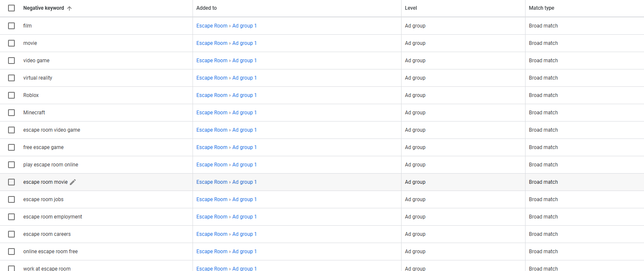Image resolution: width=644 pixels, height=271 pixels.
Task: Open Ad group 1 link for free escape game
Action: [x=245, y=147]
